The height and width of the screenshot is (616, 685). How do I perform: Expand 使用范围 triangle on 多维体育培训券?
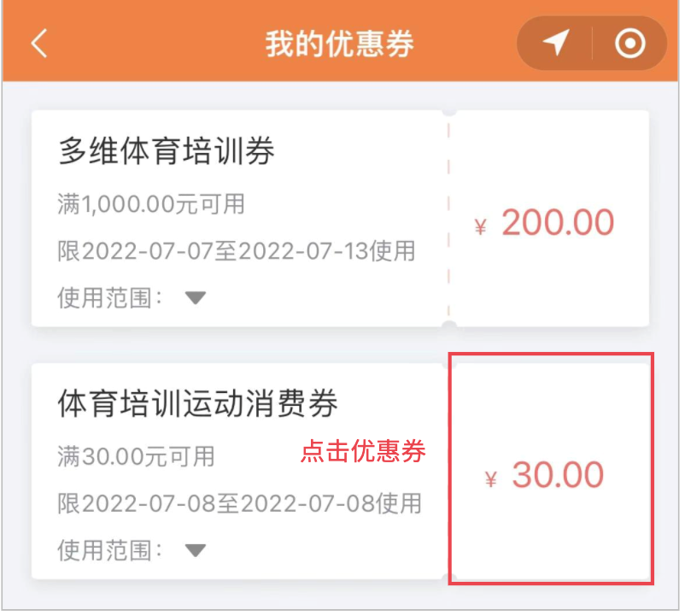[196, 298]
